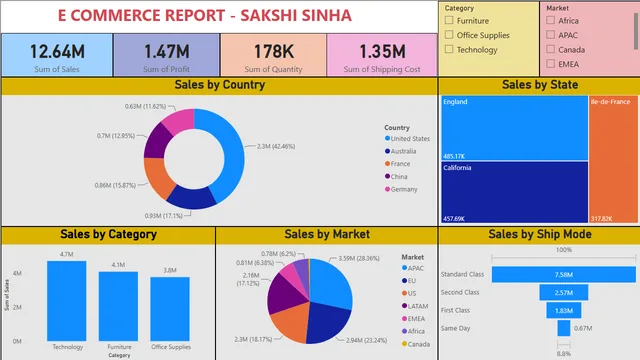Select the 178K Sum of Quantity card
The height and width of the screenshot is (360, 640).
273,55
